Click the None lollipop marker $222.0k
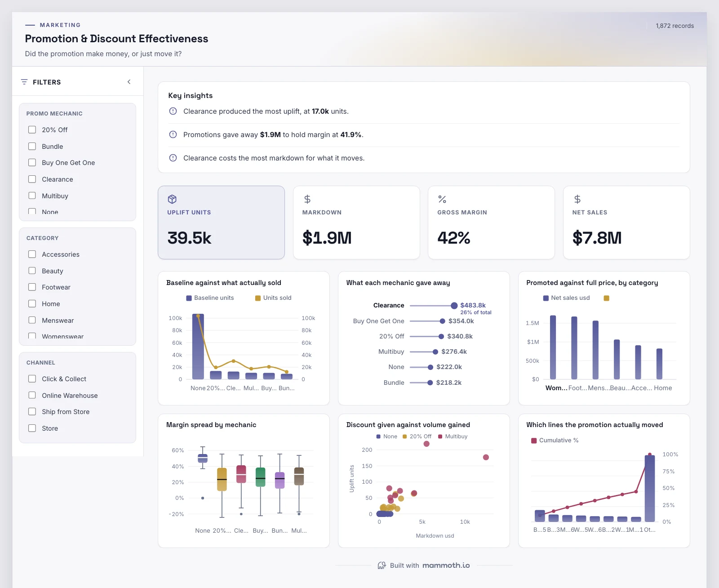 click(x=431, y=367)
